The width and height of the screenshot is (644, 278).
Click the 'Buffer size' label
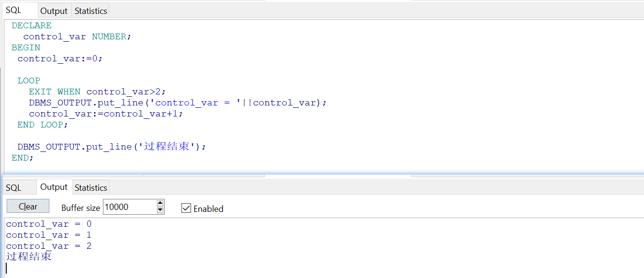pos(80,208)
